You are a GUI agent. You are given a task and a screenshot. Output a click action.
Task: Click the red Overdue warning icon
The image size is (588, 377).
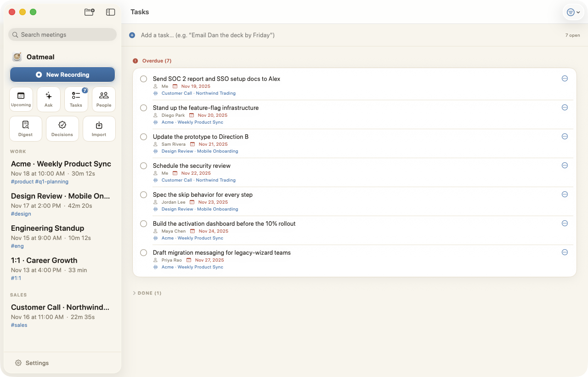136,61
